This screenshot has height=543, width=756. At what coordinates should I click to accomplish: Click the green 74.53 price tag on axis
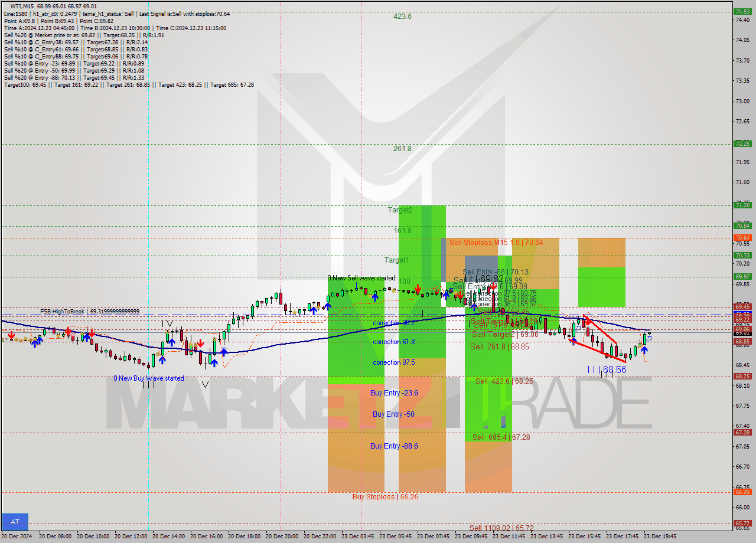(x=742, y=11)
